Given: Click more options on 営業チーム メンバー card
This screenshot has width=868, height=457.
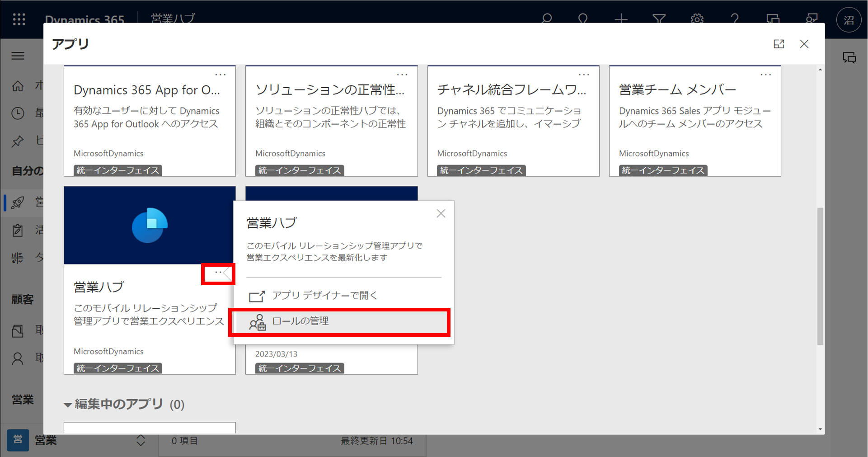Looking at the screenshot, I should [766, 75].
